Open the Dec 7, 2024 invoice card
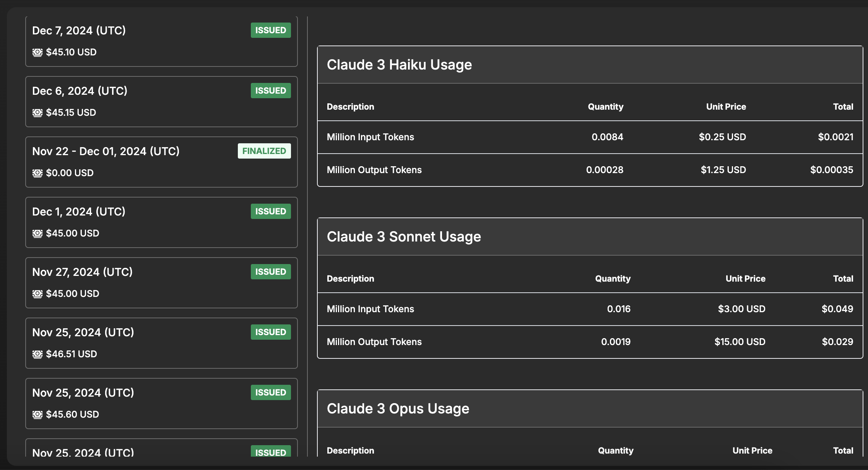 161,41
